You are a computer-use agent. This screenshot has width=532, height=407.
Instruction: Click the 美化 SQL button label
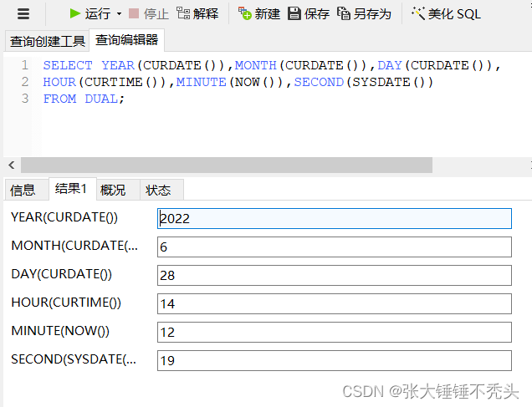[x=454, y=14]
